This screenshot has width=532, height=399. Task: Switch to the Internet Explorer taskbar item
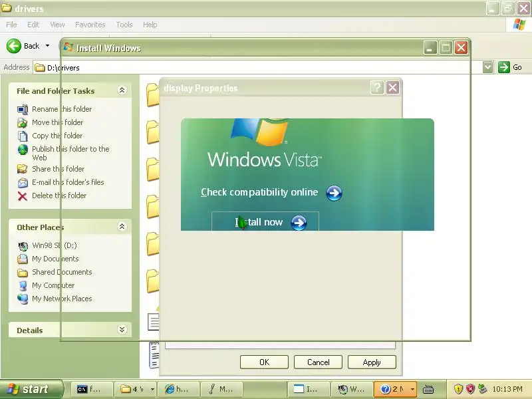coord(178,389)
